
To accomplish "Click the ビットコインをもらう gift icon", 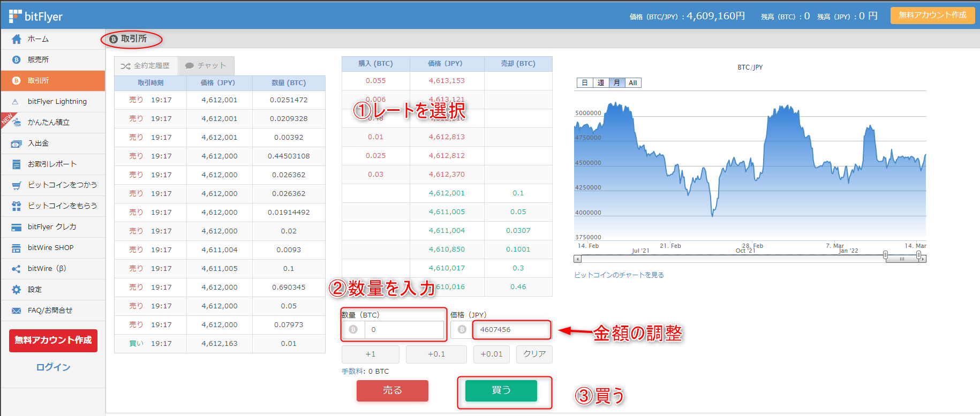I will coord(17,206).
